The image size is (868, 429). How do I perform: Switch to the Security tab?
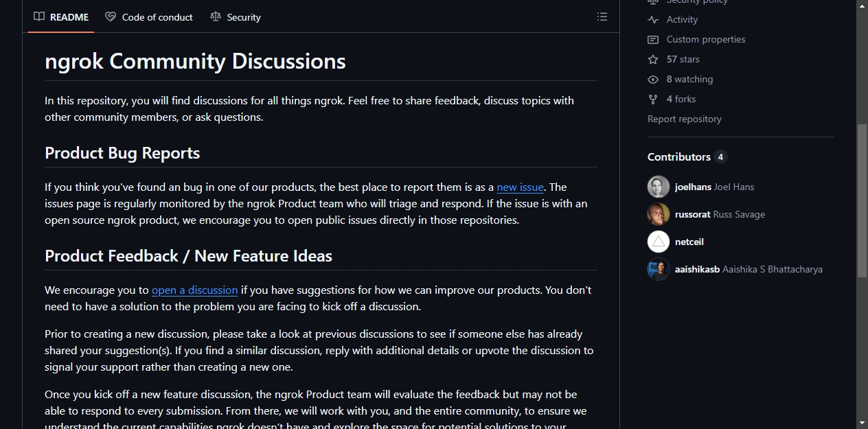tap(236, 17)
